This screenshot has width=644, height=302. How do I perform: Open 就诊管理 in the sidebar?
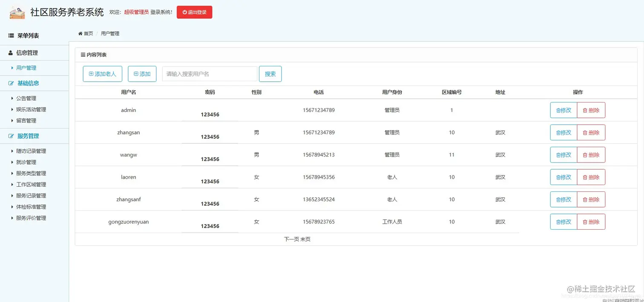tap(26, 162)
